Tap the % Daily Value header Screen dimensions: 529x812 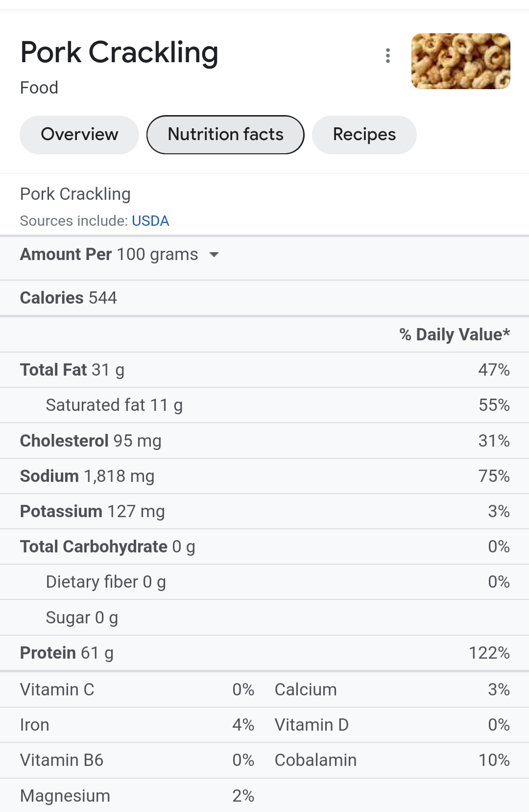tap(455, 334)
